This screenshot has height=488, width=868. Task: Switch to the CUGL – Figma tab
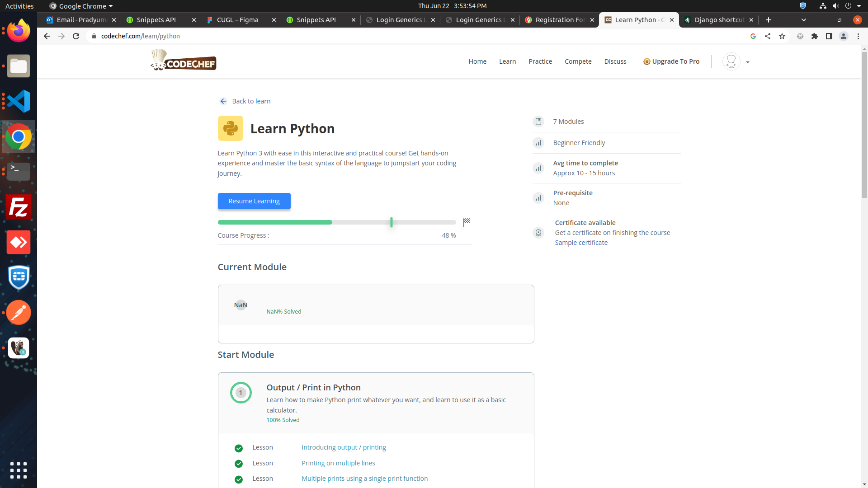click(237, 20)
